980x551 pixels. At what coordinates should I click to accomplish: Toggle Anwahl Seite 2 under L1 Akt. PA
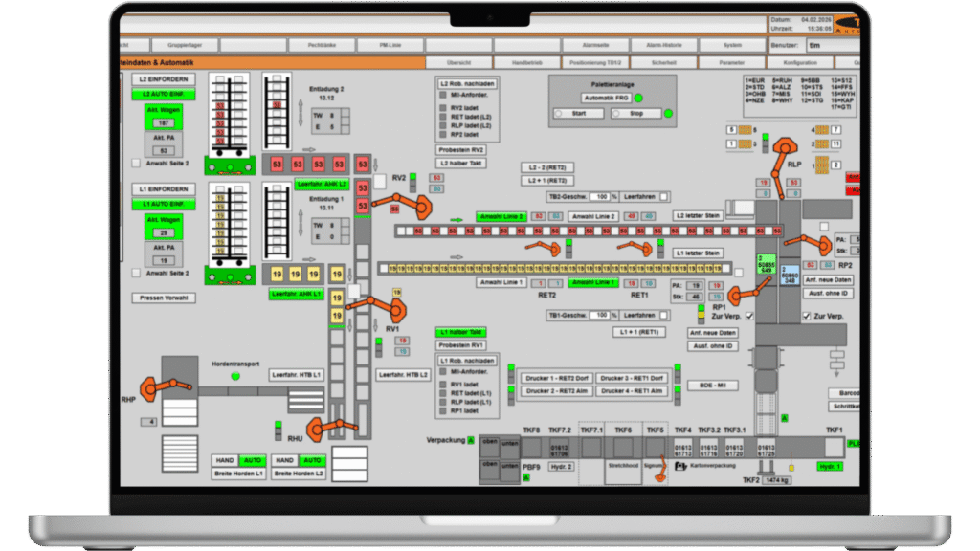coord(136,273)
